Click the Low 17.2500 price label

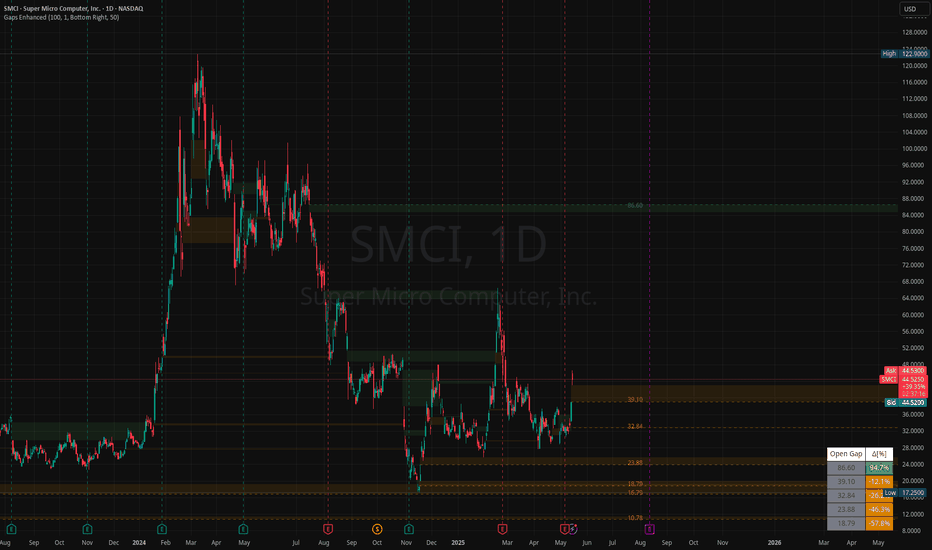tap(905, 493)
